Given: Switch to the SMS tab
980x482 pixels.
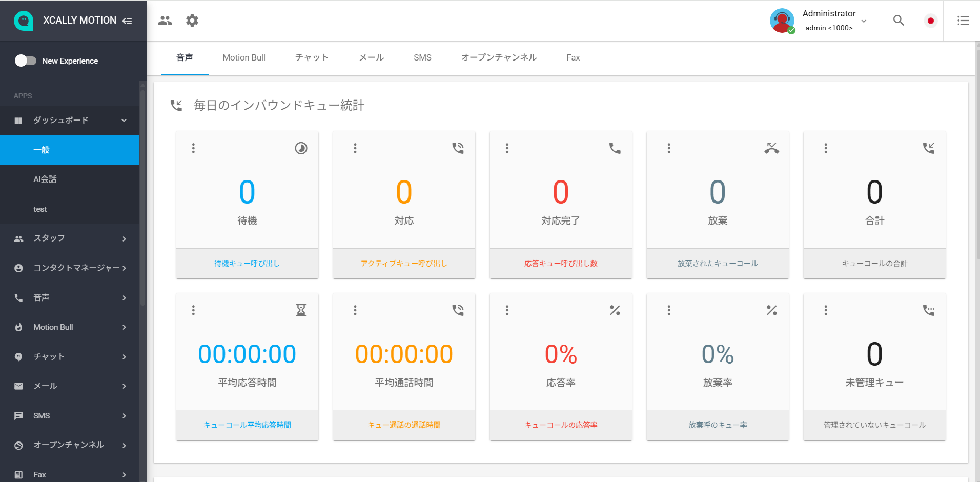Looking at the screenshot, I should point(422,58).
